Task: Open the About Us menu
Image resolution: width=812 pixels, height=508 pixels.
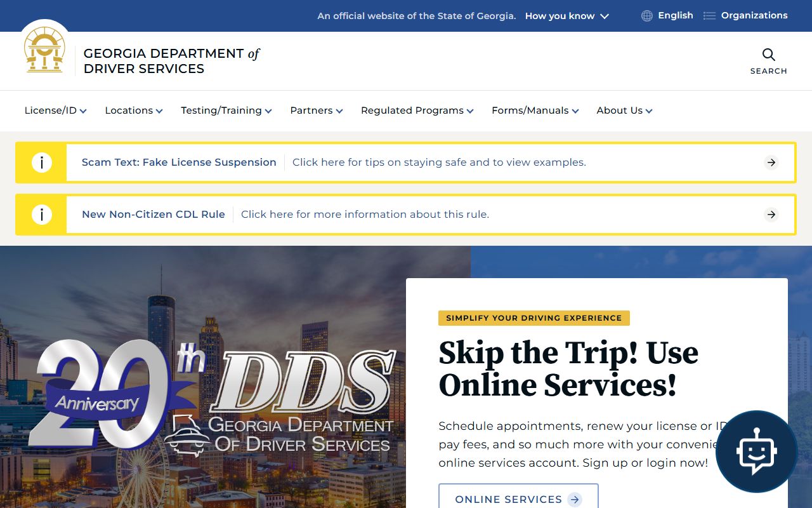Action: coord(625,110)
